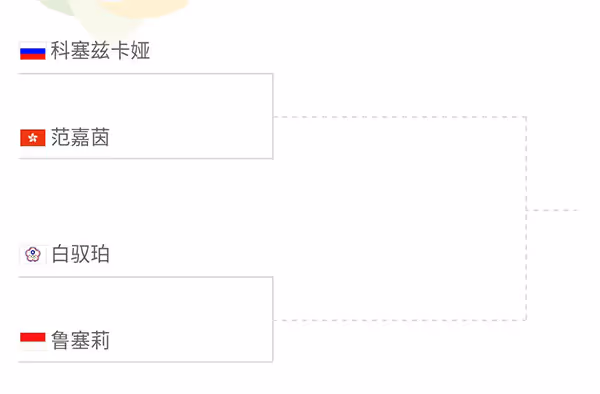Click the short dashed line toward the final
Viewport: 600px width, 394px height.
pyautogui.click(x=553, y=210)
